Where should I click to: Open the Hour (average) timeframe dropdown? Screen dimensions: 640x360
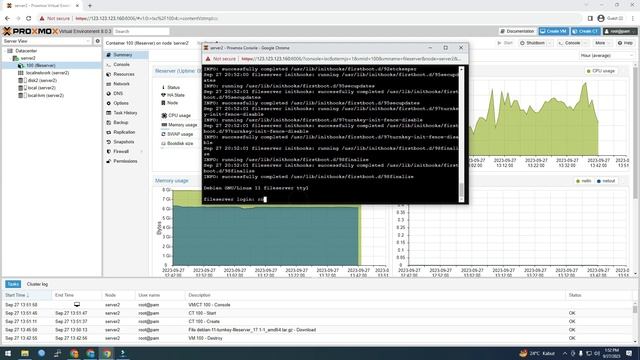coord(607,56)
